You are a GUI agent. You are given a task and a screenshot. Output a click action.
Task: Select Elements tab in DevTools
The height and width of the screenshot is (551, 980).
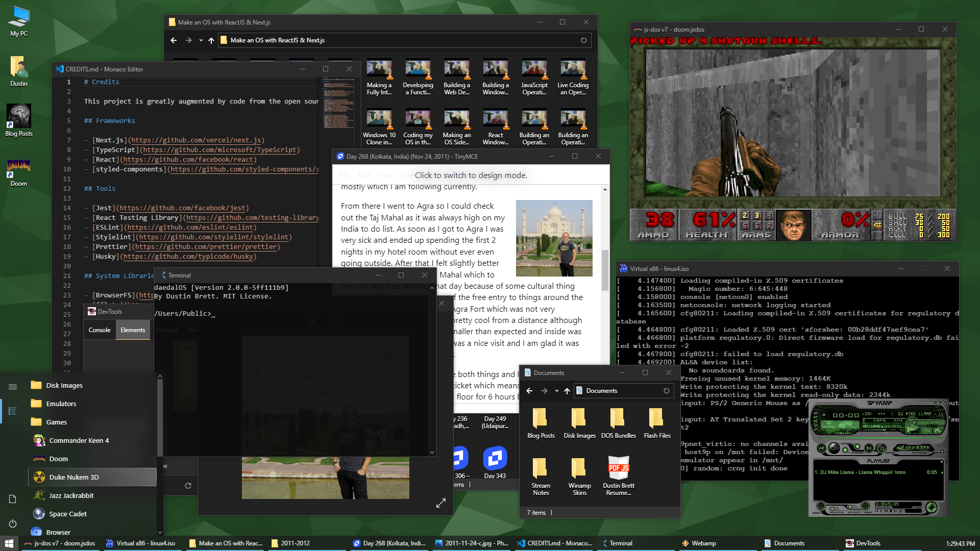133,330
